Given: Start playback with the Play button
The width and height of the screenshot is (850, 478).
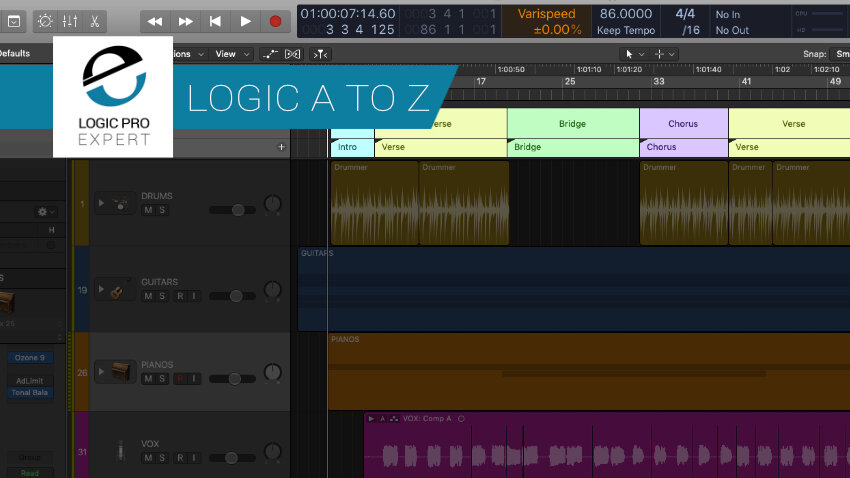Looking at the screenshot, I should point(245,22).
